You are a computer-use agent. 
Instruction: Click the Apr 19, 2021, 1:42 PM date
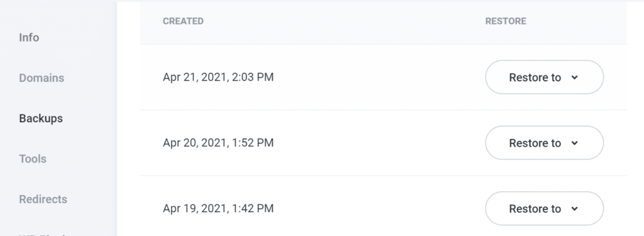tap(218, 208)
